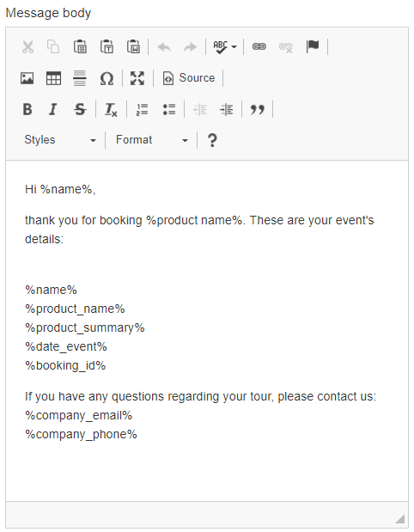
Task: Click the '%company_phone%' placeholder line
Action: tap(81, 435)
